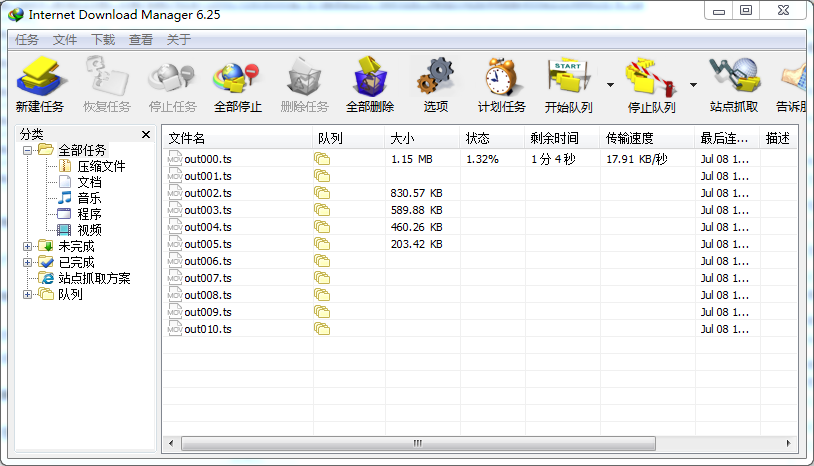Screen dimensions: 814x466
Task: Select download out010.ts
Action: [208, 330]
